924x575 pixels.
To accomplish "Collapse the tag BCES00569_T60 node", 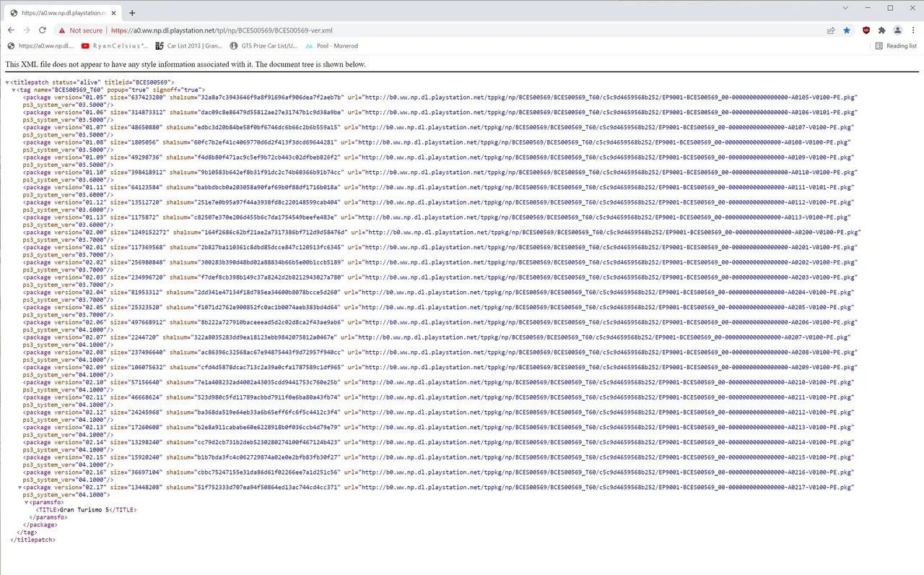I will (14, 90).
